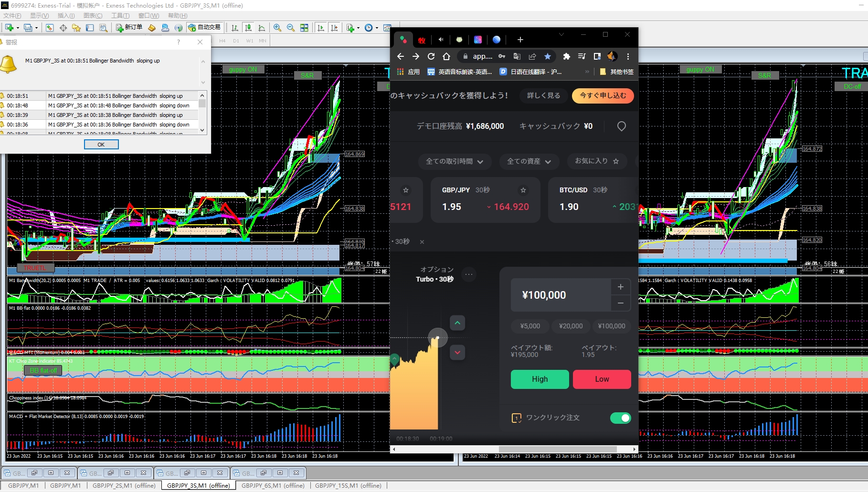Enable chart auto scroll
The height and width of the screenshot is (492, 868).
(321, 28)
